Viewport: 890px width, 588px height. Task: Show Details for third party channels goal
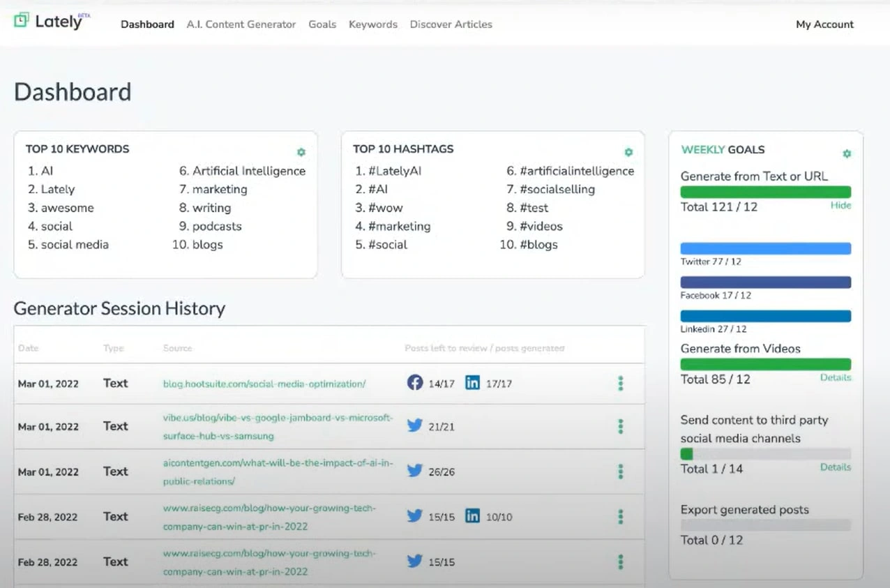pyautogui.click(x=836, y=467)
